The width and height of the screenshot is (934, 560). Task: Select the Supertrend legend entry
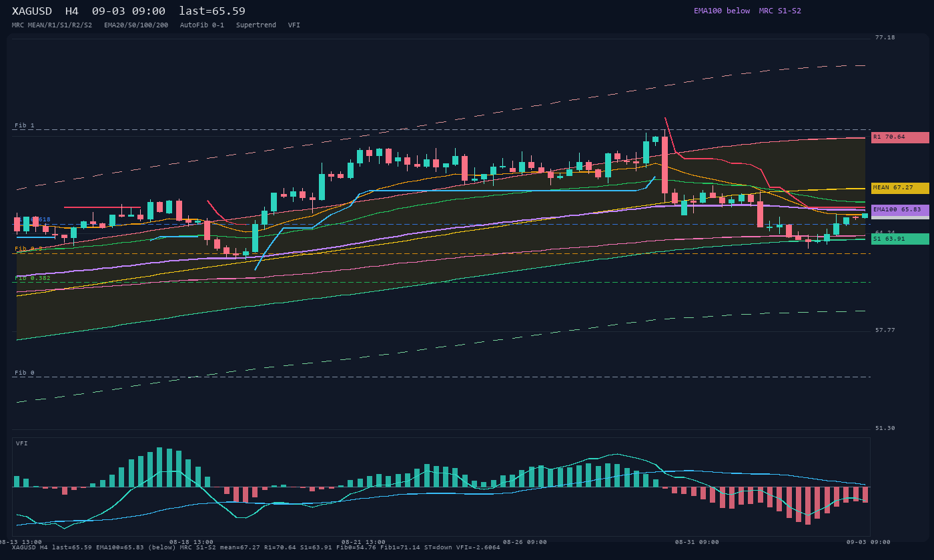pos(256,25)
